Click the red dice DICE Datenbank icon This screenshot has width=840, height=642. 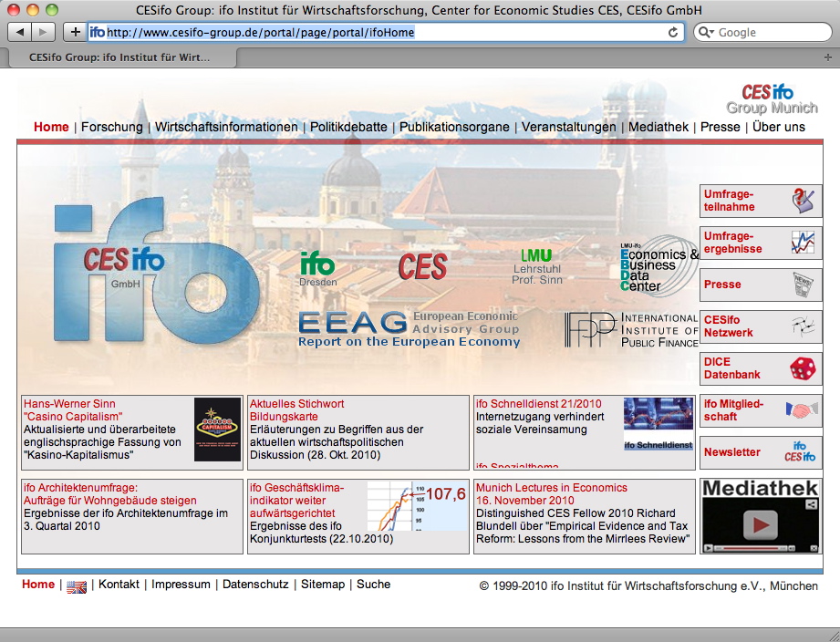point(803,368)
